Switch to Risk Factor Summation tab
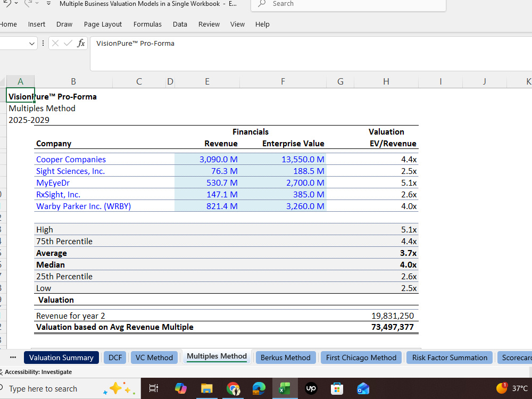 pos(450,358)
